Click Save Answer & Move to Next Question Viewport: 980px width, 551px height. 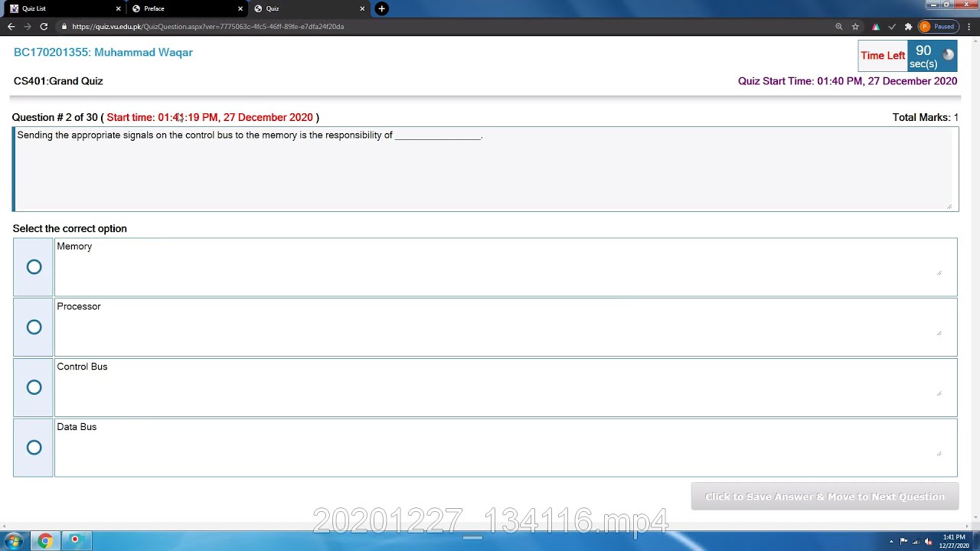point(825,497)
